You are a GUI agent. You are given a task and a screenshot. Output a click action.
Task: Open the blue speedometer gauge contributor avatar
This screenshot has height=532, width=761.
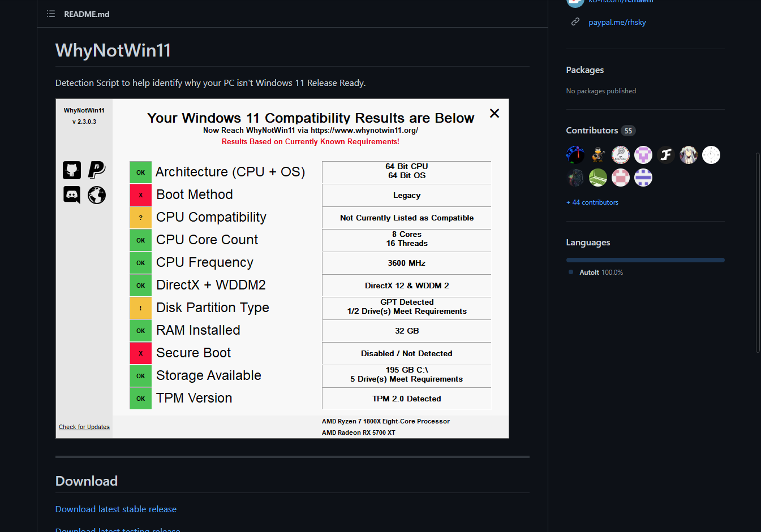pyautogui.click(x=575, y=155)
